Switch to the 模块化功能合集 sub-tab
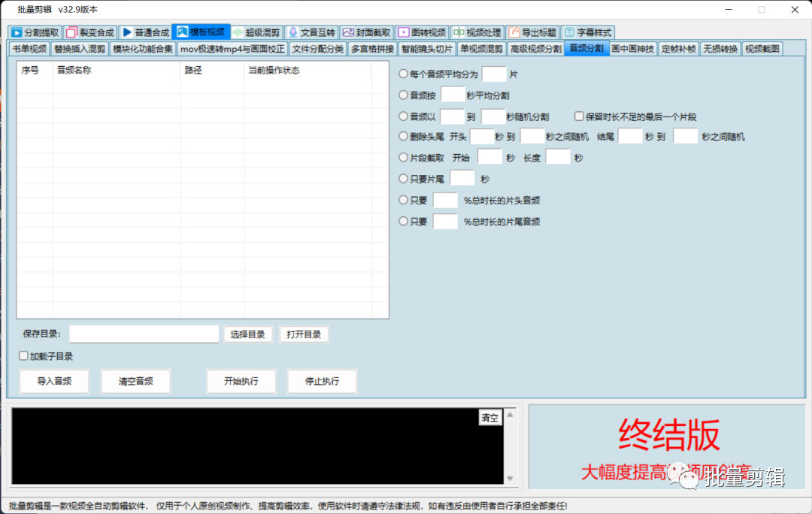This screenshot has height=514, width=812. pos(142,49)
